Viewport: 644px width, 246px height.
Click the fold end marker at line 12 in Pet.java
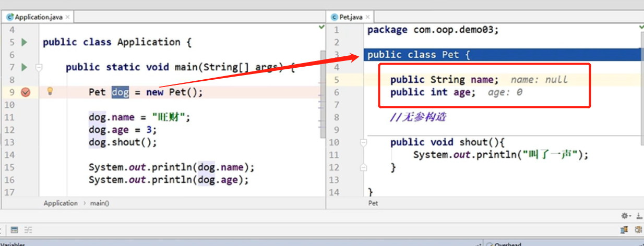point(364,167)
